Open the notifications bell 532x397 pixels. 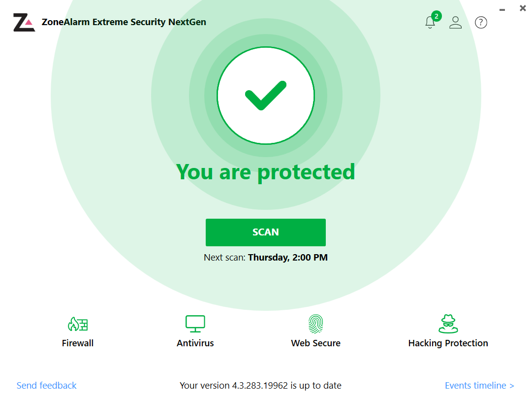[x=430, y=22]
